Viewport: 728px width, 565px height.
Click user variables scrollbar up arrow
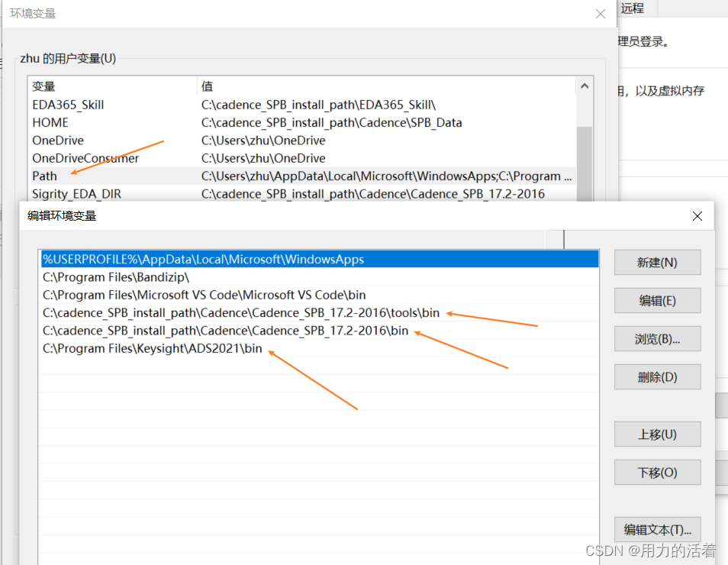[x=585, y=86]
